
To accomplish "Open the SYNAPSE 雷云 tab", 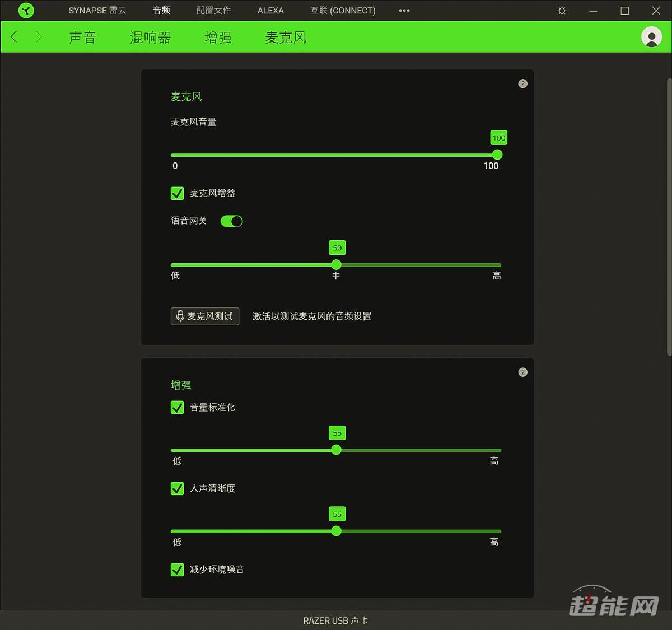I will pyautogui.click(x=97, y=11).
